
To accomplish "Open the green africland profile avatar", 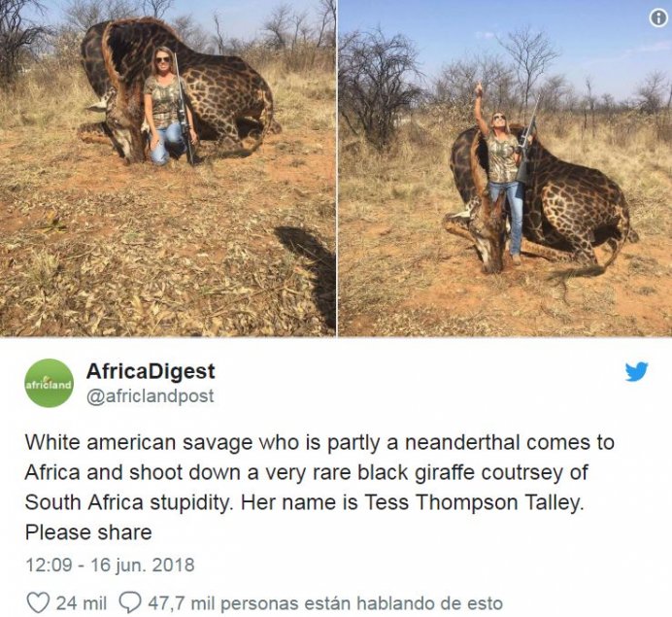I will point(49,383).
